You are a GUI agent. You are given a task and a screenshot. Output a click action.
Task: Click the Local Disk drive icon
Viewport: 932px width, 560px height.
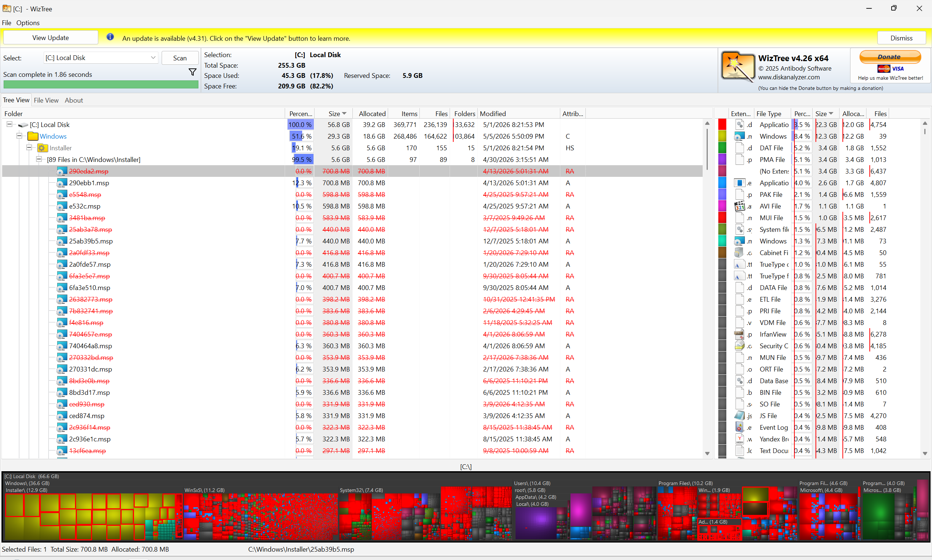pyautogui.click(x=23, y=125)
